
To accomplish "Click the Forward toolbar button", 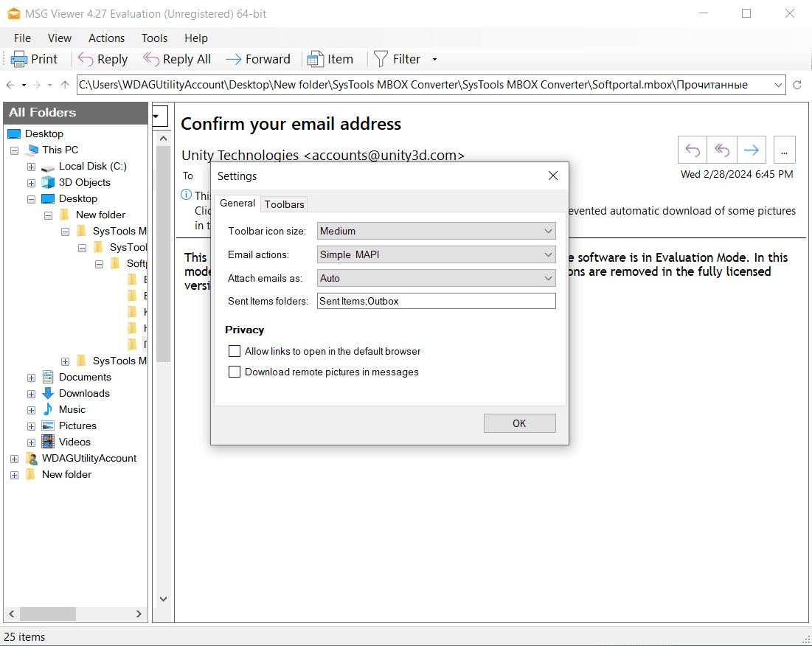I will point(258,59).
